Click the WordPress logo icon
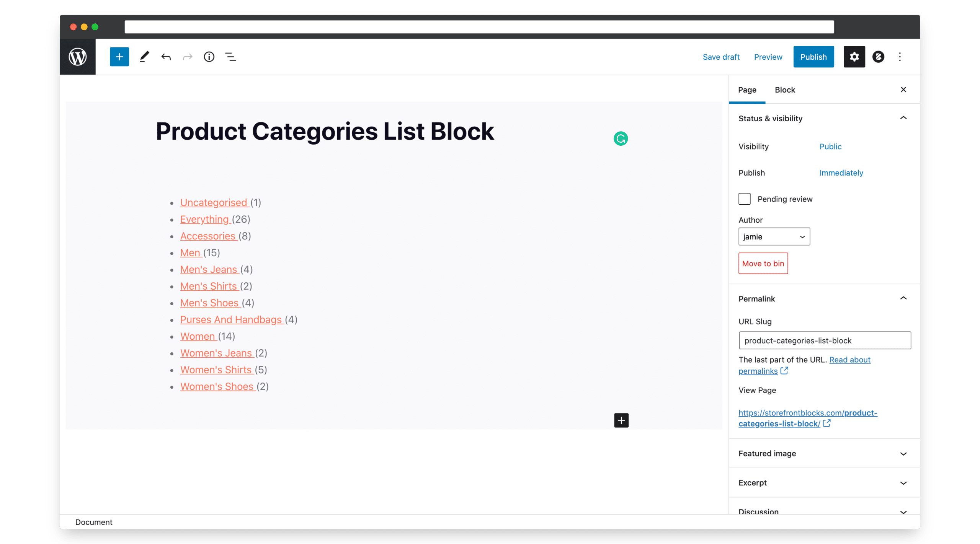This screenshot has width=980, height=544. [78, 57]
